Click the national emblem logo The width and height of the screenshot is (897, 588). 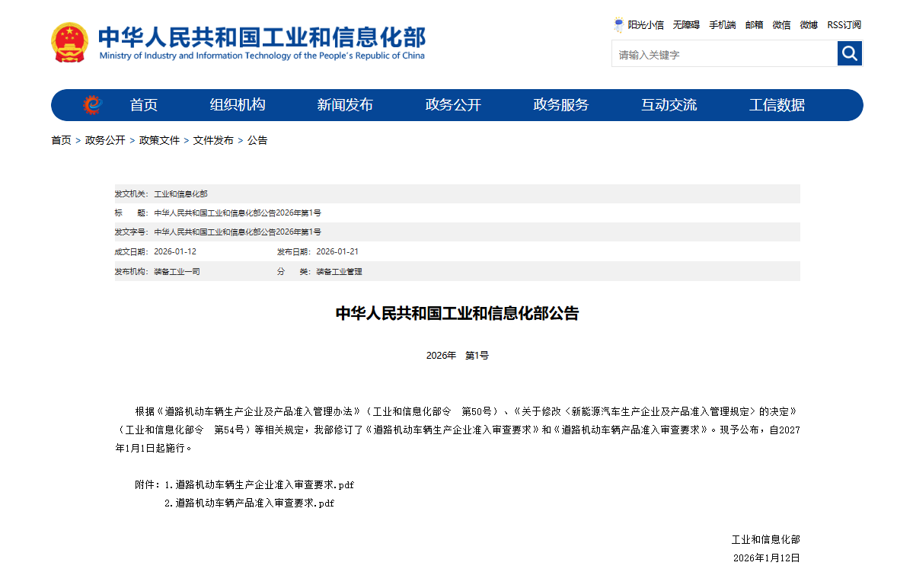tap(70, 43)
